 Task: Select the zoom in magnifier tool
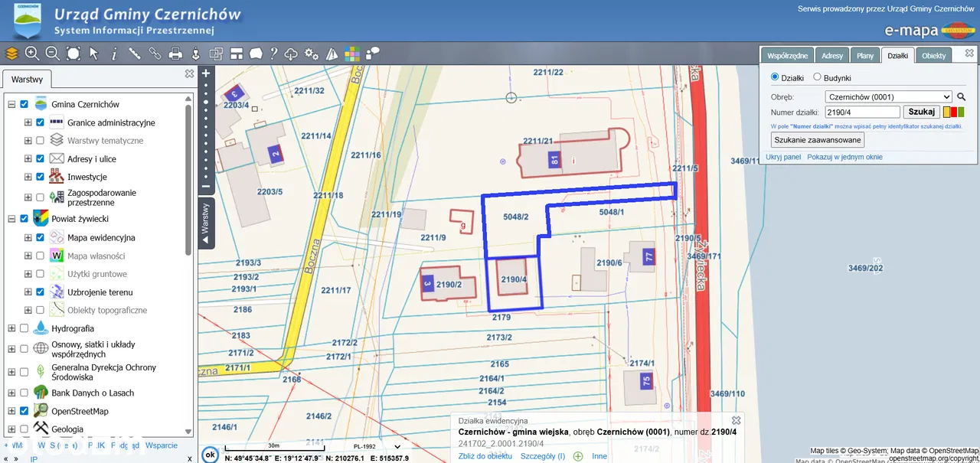[32, 54]
